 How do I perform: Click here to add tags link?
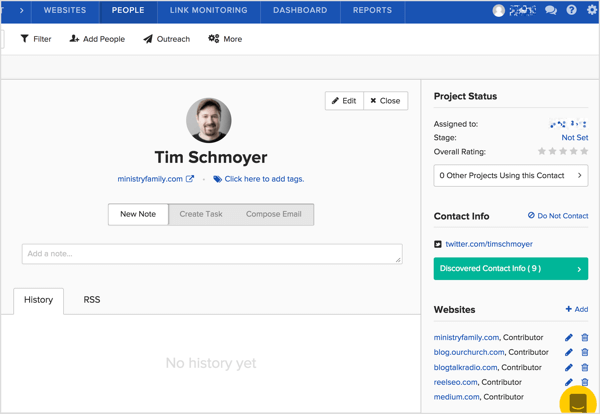264,179
